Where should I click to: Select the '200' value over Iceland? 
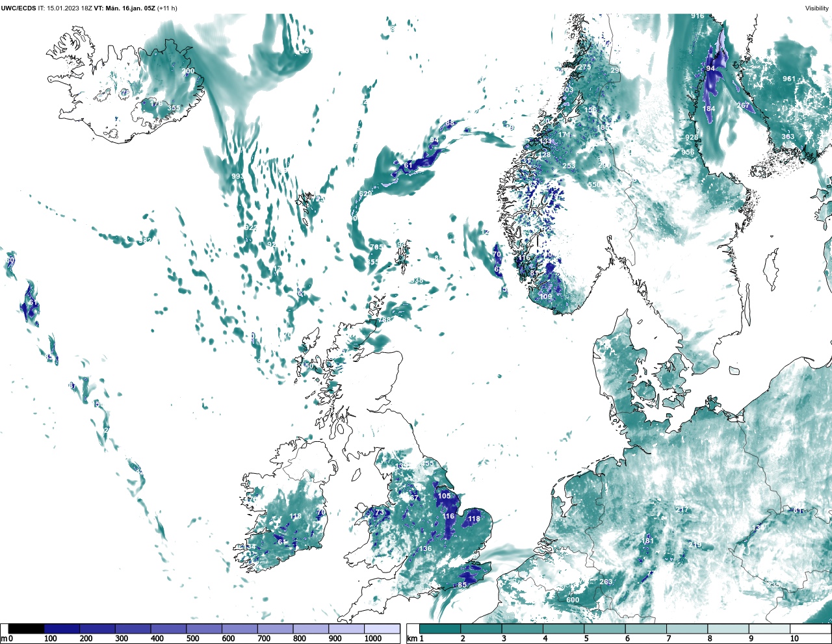[188, 71]
